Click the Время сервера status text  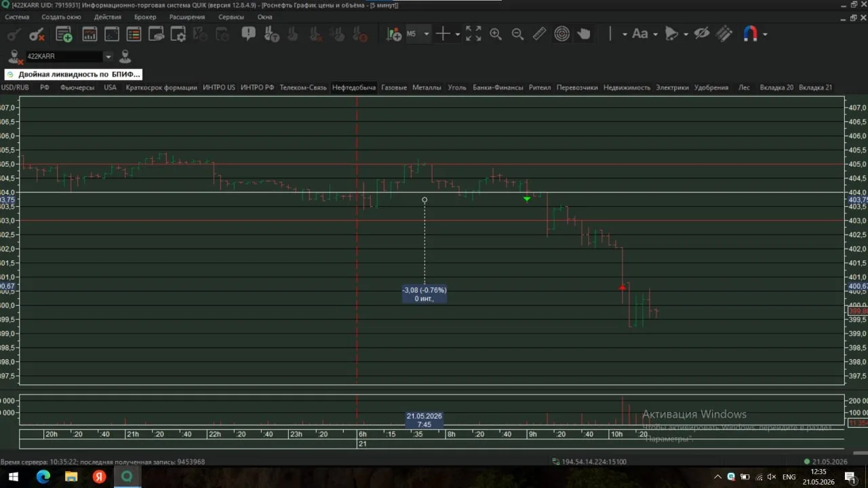coord(102,462)
